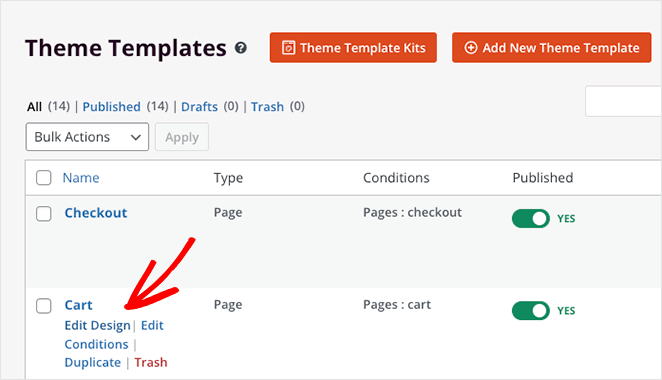Click the Apply button

182,137
